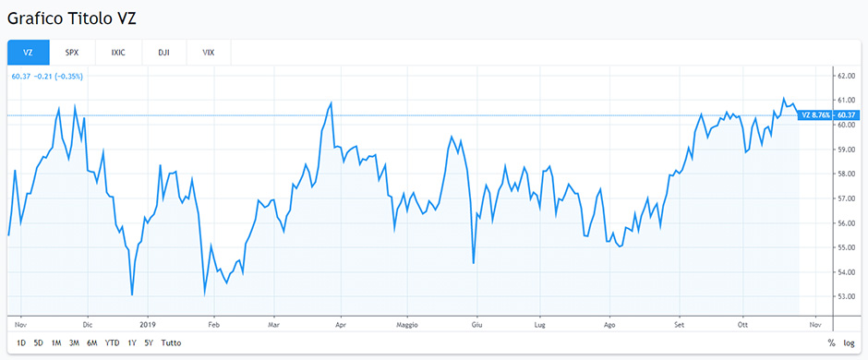The image size is (868, 360).
Task: Choose the 1M time range
Action: [x=56, y=342]
